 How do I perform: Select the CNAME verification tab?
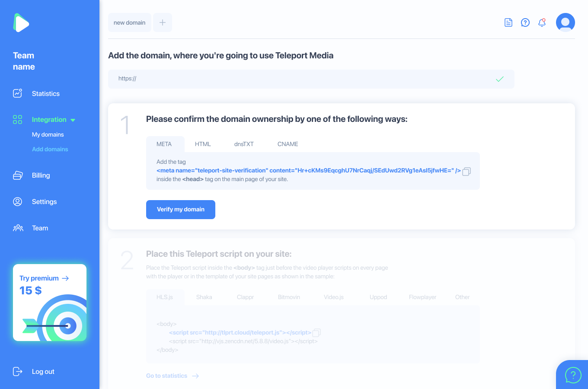(288, 144)
